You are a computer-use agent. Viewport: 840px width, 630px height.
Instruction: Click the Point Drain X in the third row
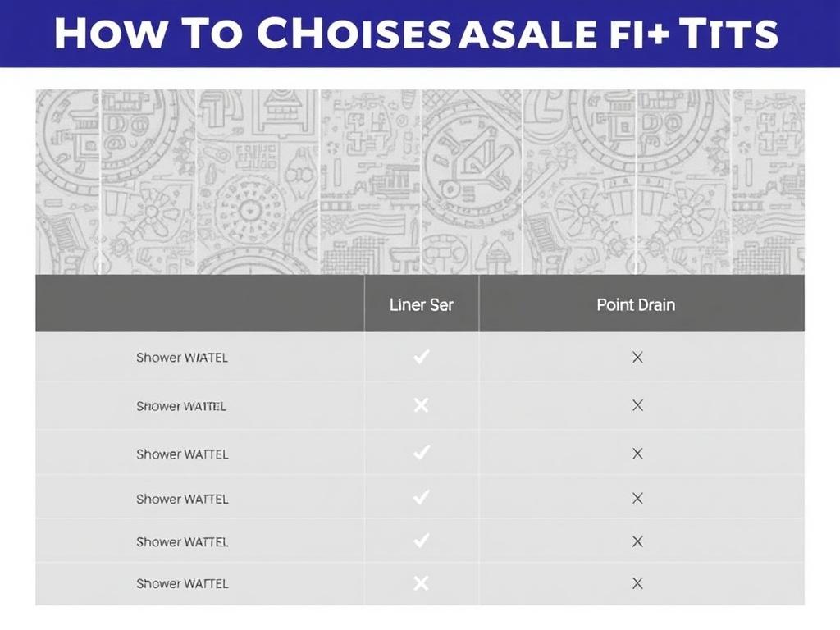coord(637,454)
